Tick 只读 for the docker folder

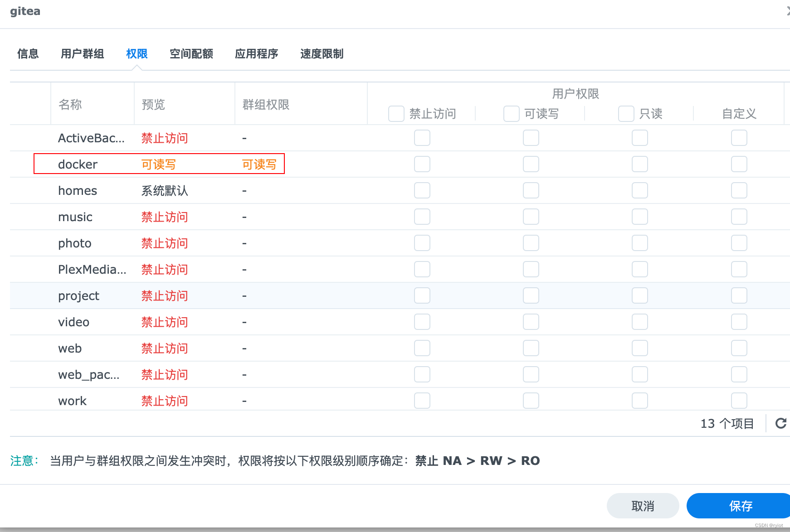point(640,164)
